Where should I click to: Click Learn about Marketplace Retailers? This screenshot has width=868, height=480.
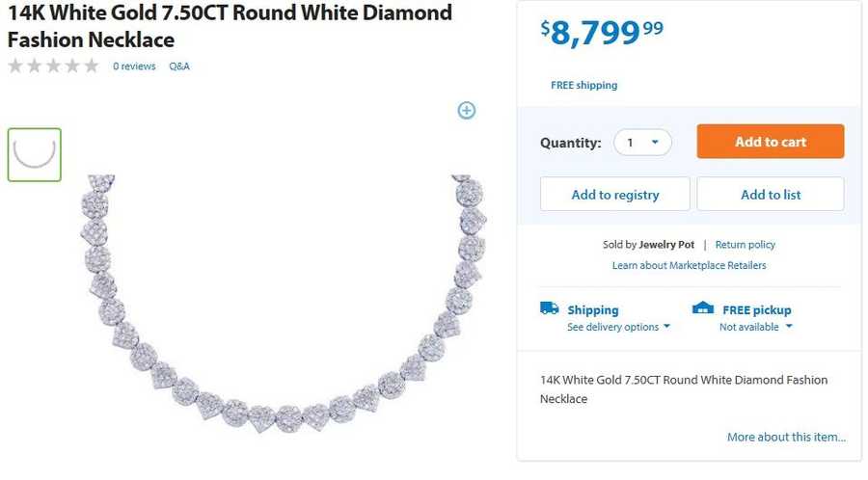(x=690, y=265)
